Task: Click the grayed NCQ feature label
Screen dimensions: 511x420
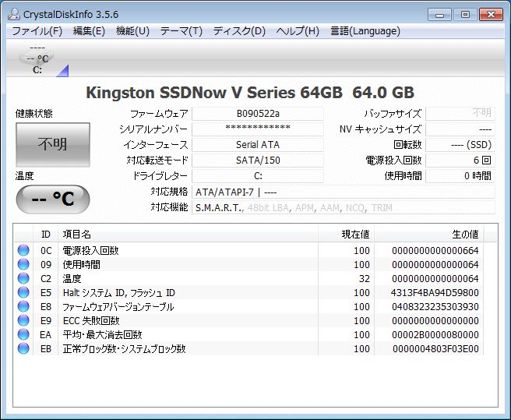Action: click(355, 208)
